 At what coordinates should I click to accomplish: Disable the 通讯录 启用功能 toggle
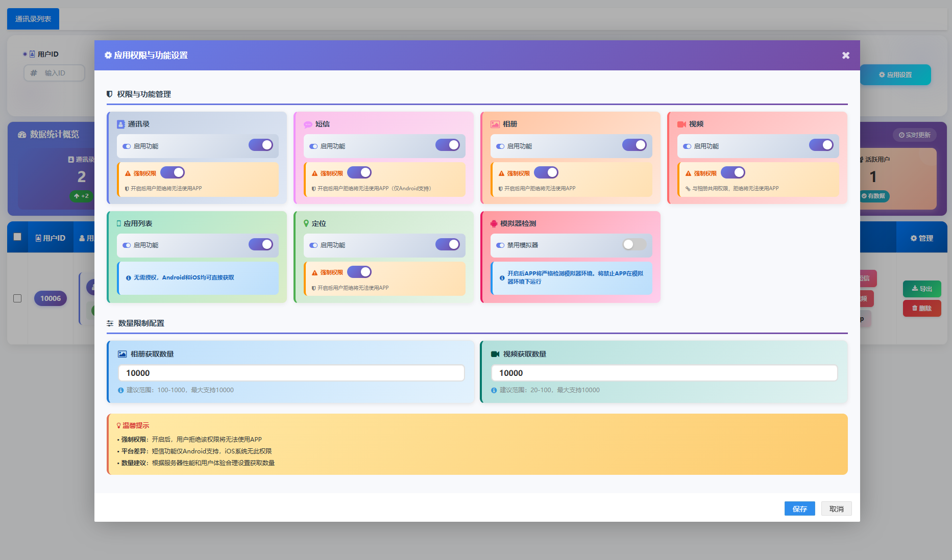click(261, 145)
